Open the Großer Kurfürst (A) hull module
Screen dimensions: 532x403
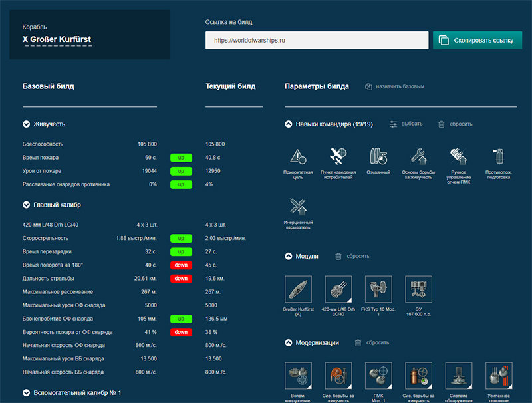298,289
